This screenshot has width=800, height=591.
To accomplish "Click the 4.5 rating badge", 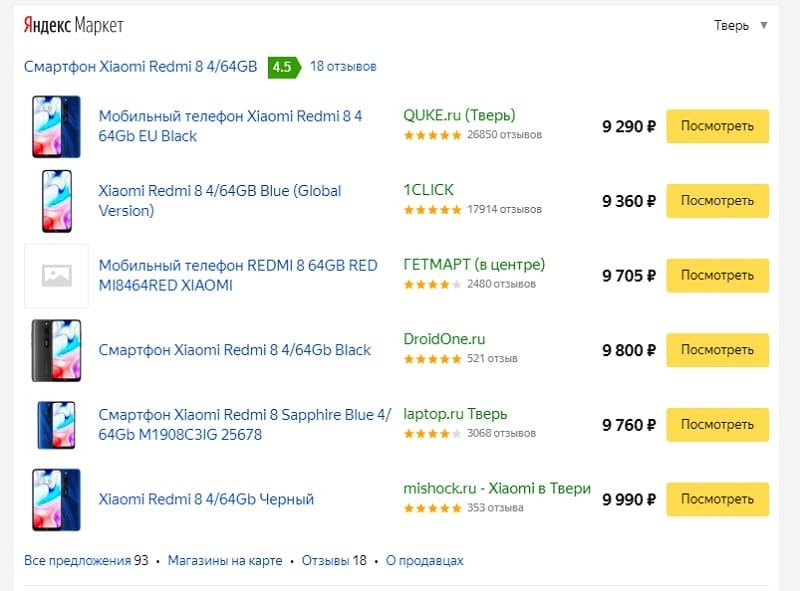I will point(281,67).
